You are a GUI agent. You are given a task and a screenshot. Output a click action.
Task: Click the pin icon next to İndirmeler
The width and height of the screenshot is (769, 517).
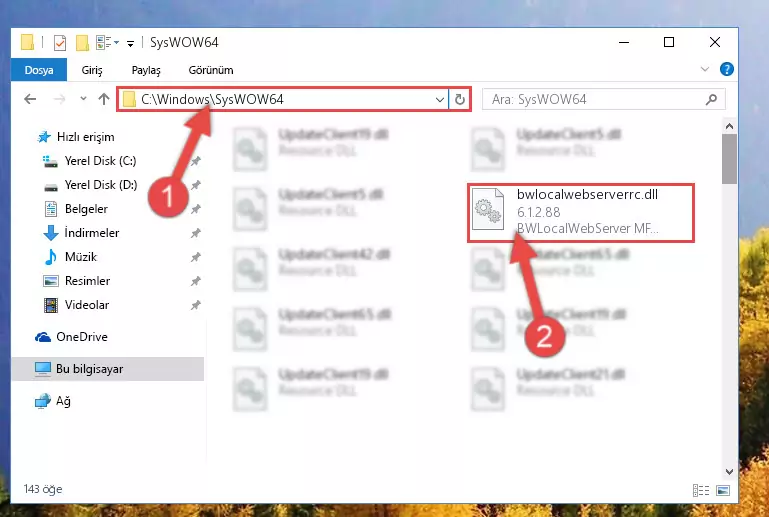(x=196, y=233)
